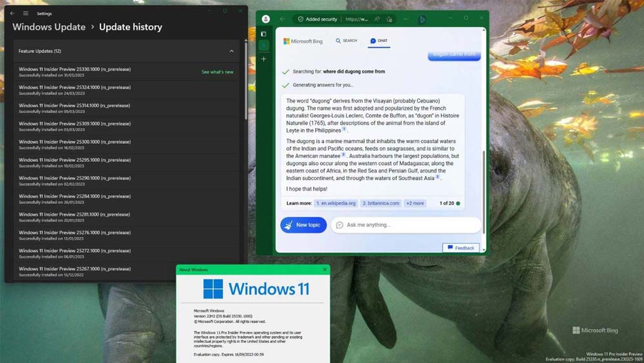
Task: Select Insider Preview 25267.1000 entry
Action: tap(126, 271)
